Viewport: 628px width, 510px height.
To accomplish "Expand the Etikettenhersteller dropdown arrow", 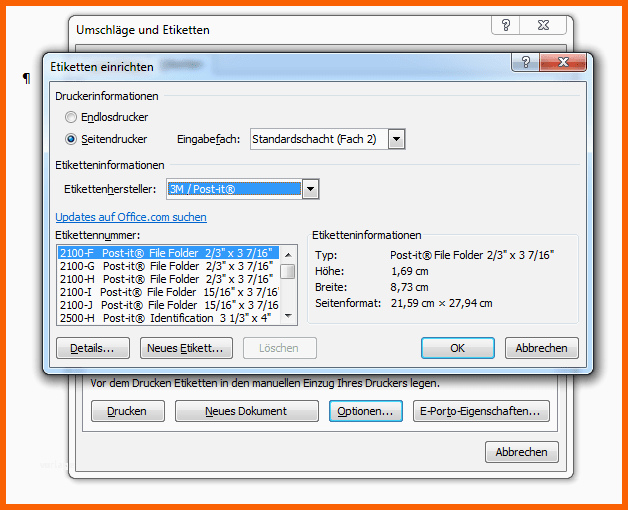I will [311, 189].
